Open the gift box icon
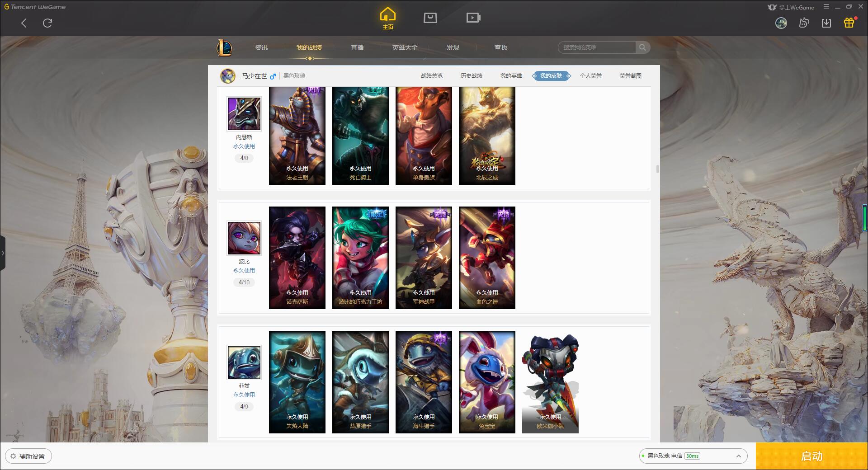868x470 pixels. pyautogui.click(x=849, y=23)
